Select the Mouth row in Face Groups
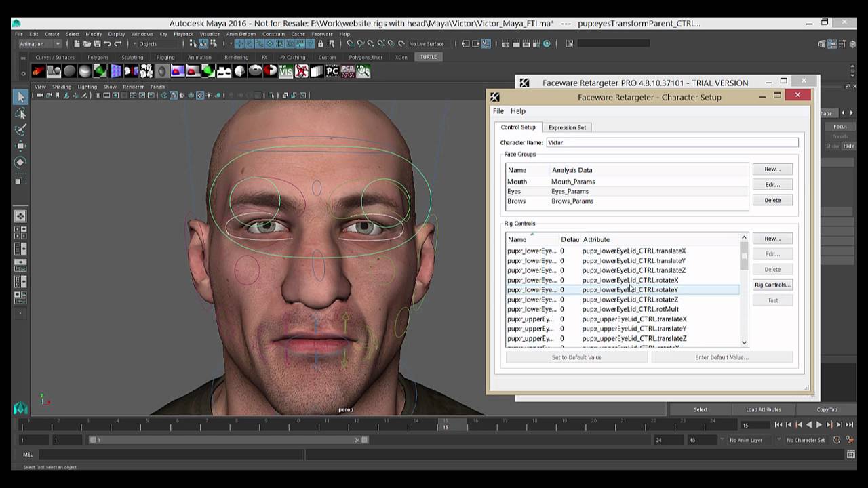This screenshot has width=868, height=488. click(627, 182)
